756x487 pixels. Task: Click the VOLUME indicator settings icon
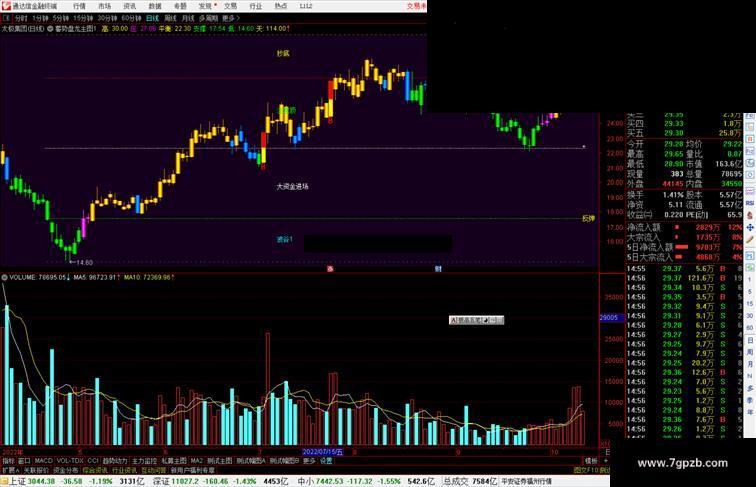[4, 277]
